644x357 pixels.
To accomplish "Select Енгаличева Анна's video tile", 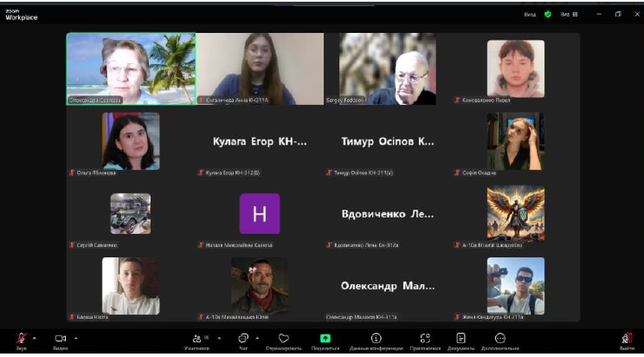I will (x=260, y=68).
